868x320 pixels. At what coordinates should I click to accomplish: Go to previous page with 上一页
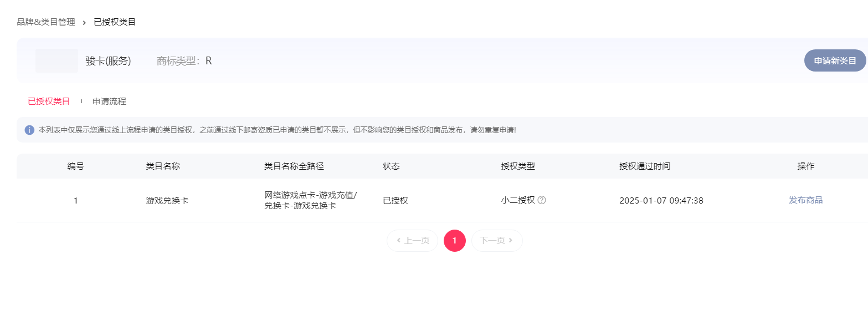412,241
